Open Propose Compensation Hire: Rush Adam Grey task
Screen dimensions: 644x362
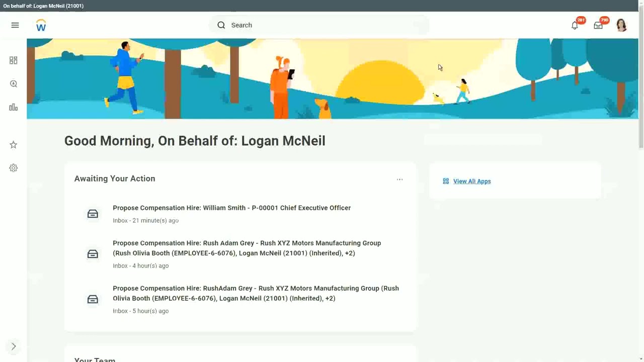pos(247,248)
